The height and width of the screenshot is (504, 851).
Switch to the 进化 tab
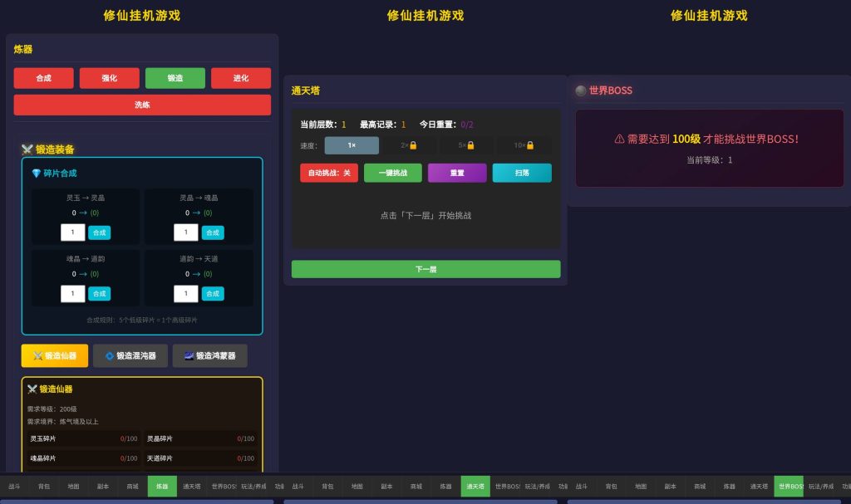241,78
